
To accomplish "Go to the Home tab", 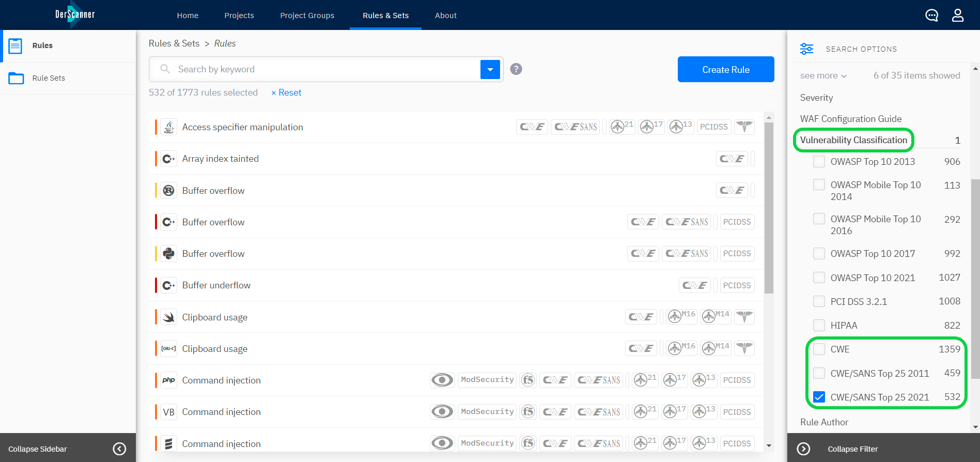I will tap(188, 16).
